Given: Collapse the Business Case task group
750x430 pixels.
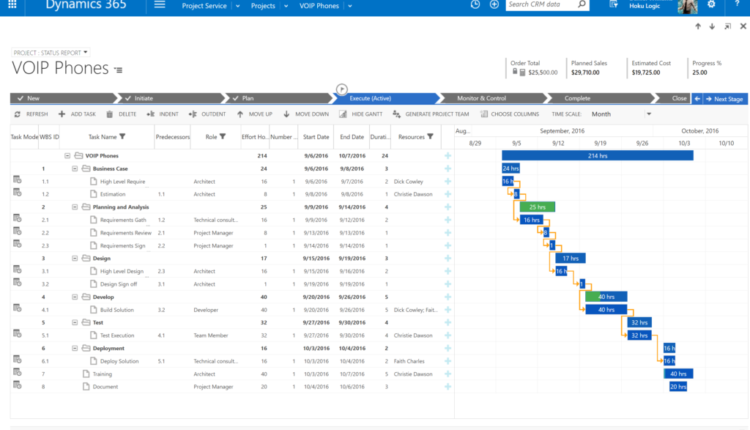Looking at the screenshot, I should coord(75,169).
